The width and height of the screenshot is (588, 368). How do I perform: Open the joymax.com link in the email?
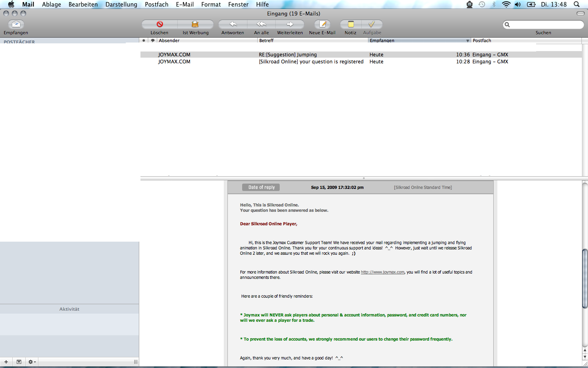382,272
